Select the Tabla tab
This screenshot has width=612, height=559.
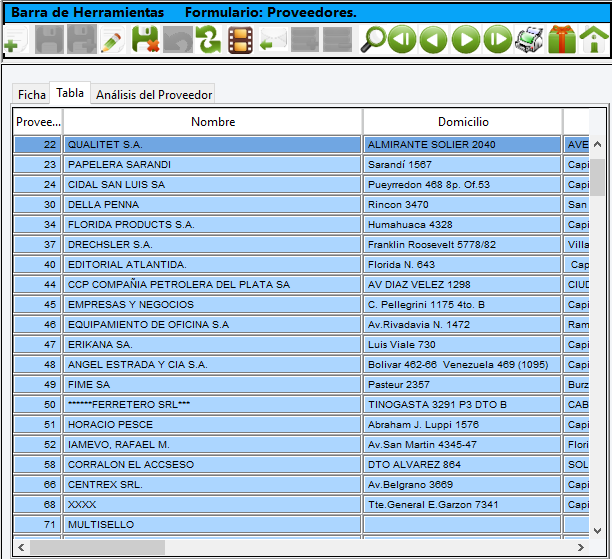70,93
